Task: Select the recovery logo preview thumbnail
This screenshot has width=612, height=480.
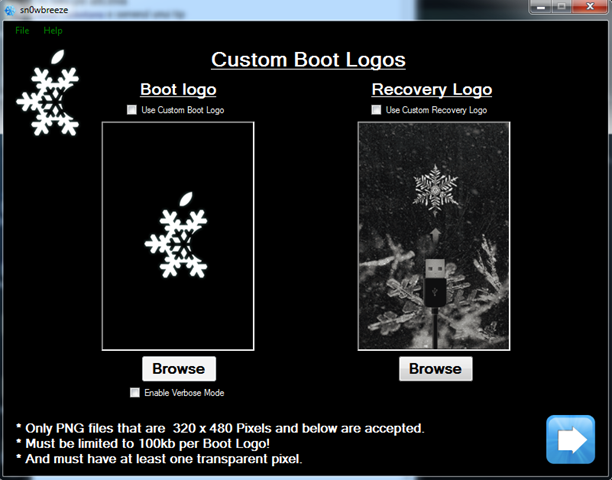Action: point(434,236)
